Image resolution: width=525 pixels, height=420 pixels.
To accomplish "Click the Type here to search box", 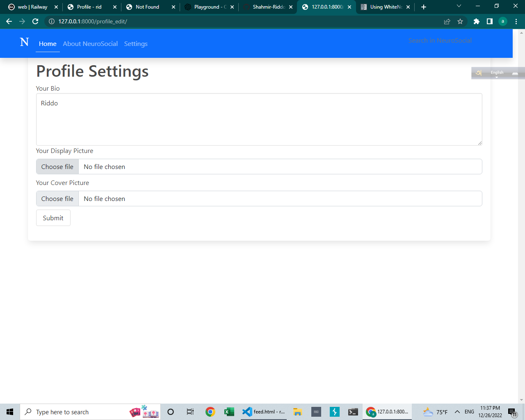I will [90, 412].
